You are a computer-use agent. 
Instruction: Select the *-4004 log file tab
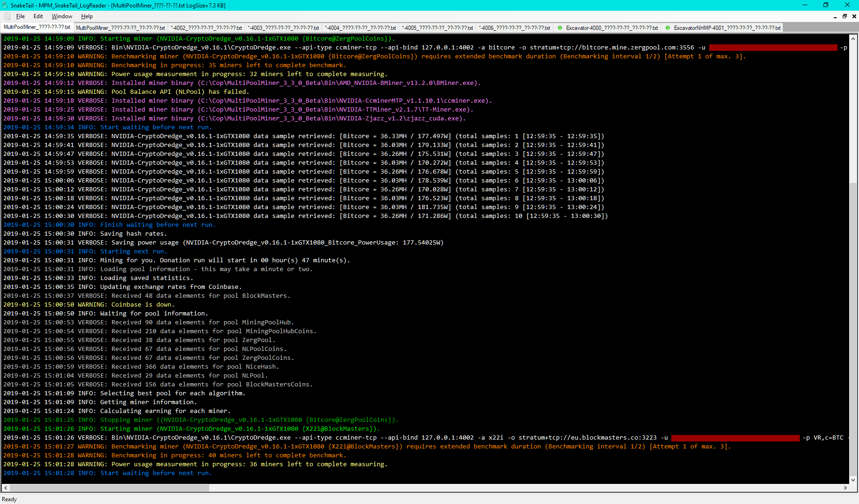tap(360, 27)
